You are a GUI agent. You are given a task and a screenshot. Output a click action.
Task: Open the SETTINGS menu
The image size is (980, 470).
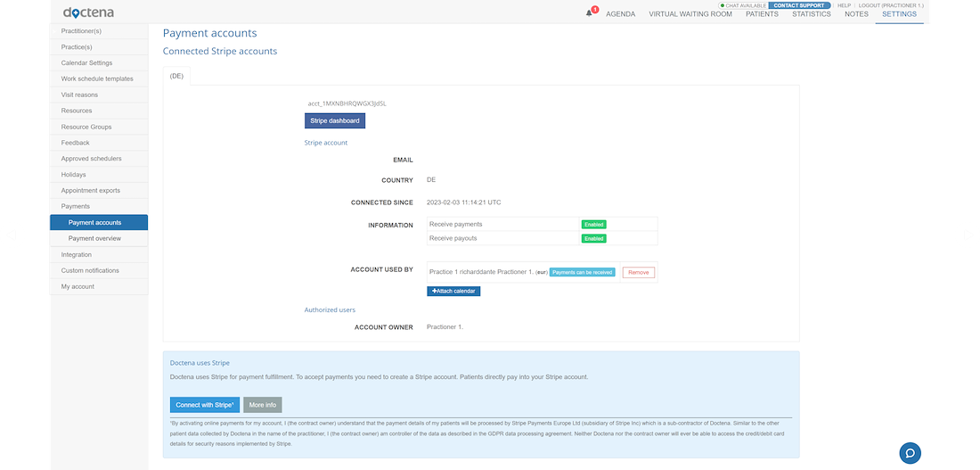[x=900, y=13]
